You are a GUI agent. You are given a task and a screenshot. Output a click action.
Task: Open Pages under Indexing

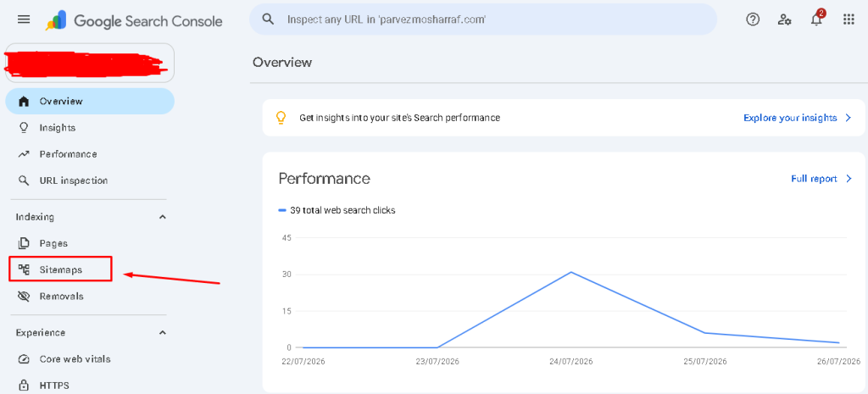53,243
